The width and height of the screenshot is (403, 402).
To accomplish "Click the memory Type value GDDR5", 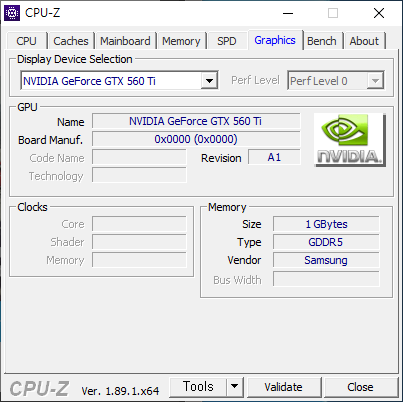I will 326,242.
